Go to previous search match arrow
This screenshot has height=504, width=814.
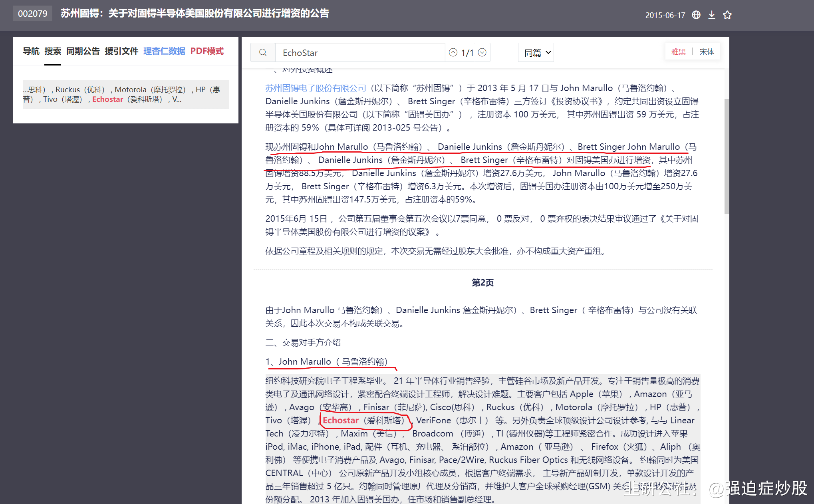click(x=453, y=52)
